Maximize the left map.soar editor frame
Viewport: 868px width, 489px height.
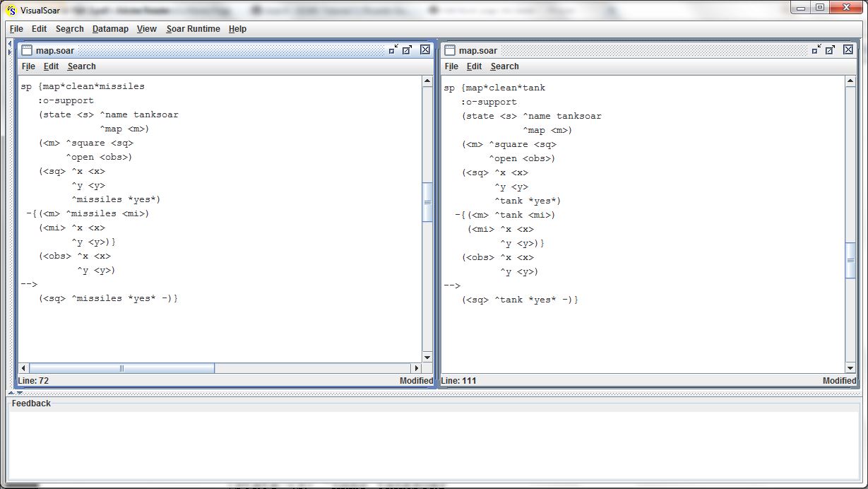[x=408, y=49]
